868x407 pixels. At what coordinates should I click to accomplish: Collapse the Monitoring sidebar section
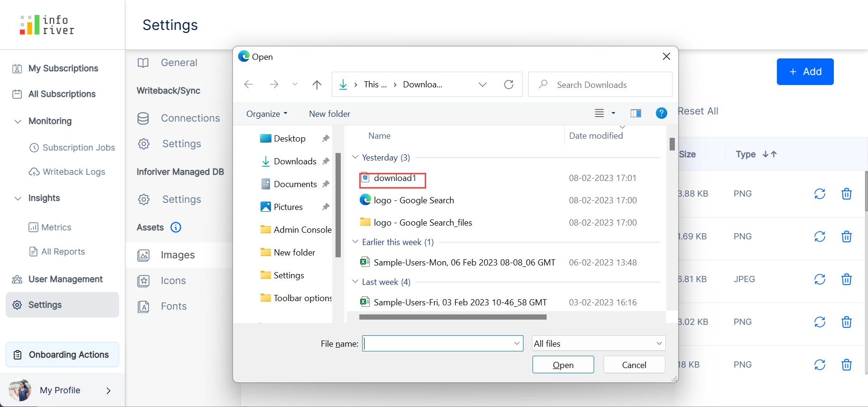pyautogui.click(x=18, y=121)
